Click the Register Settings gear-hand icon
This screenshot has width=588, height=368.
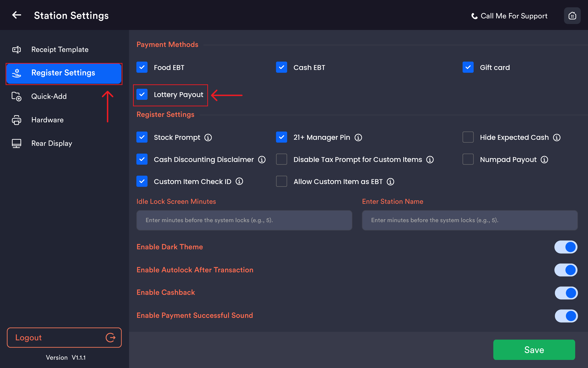click(x=16, y=73)
